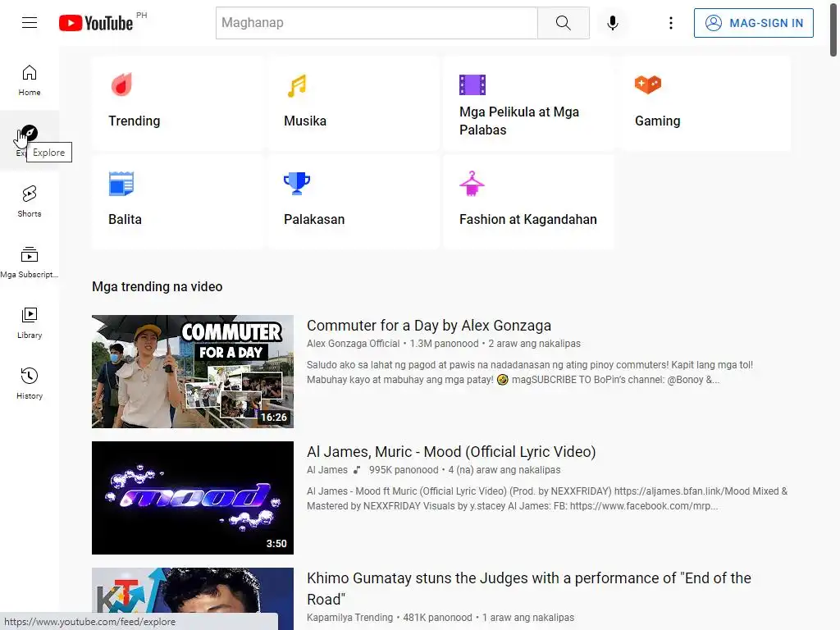Click the MAG-SIGN IN button

point(753,23)
